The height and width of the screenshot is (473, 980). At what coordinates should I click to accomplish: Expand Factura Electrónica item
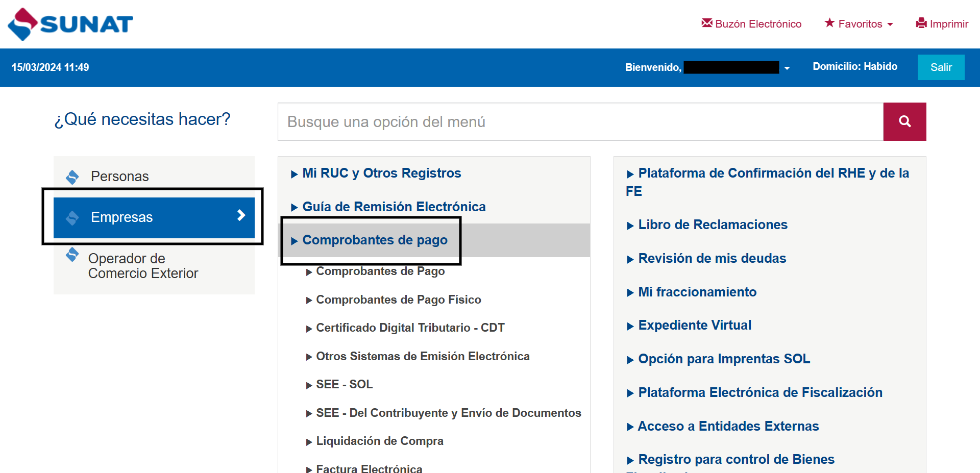(364, 469)
